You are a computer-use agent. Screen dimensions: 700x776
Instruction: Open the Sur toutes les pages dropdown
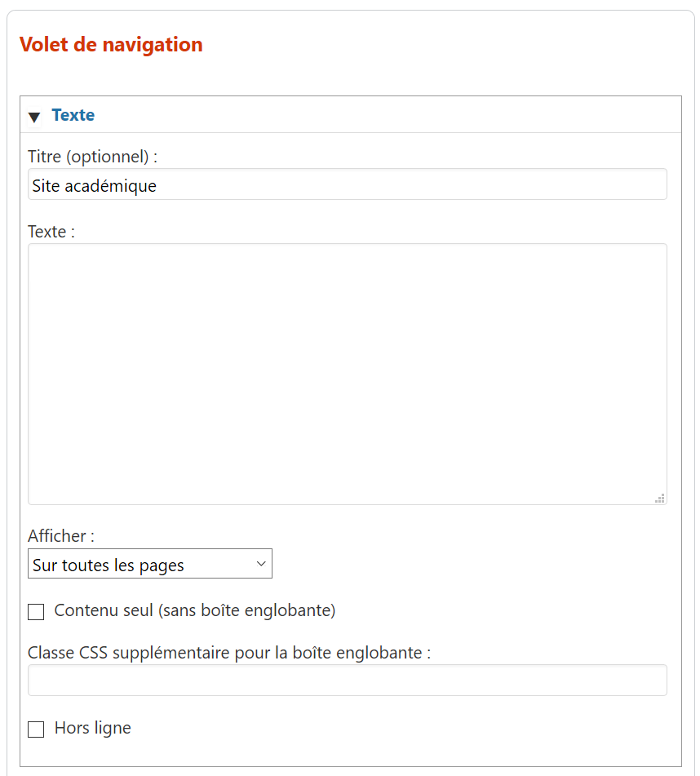coord(149,565)
